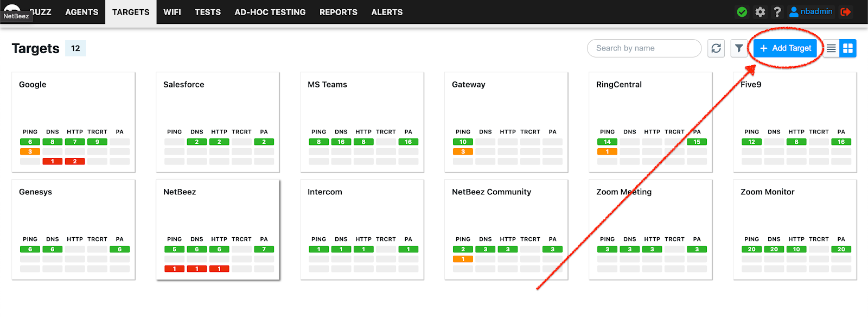
Task: Click the Targets page heading
Action: pyautogui.click(x=35, y=48)
